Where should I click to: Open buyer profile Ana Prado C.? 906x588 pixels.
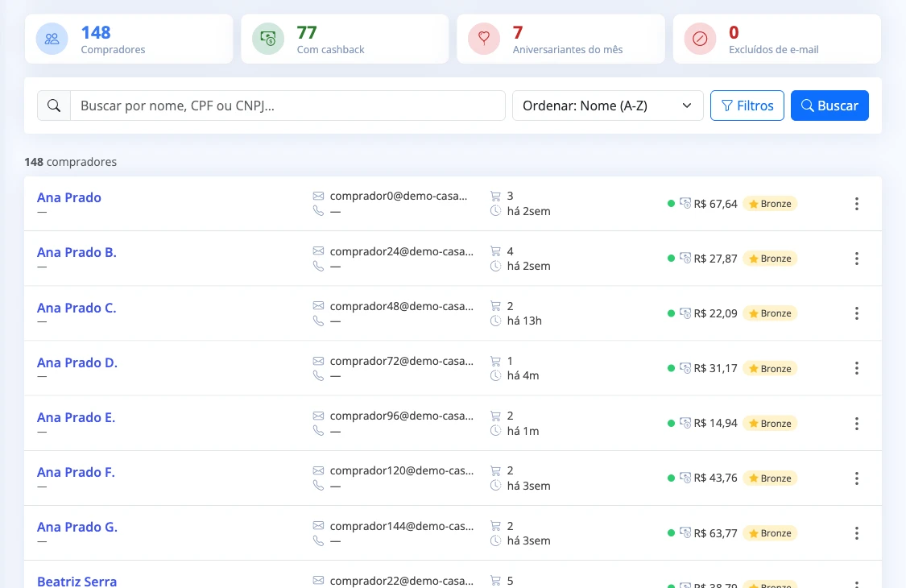click(x=77, y=308)
